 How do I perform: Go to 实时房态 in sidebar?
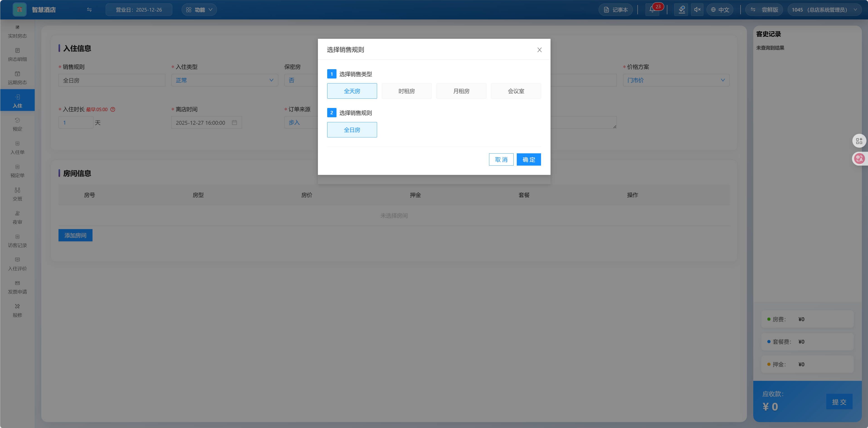coord(17,32)
